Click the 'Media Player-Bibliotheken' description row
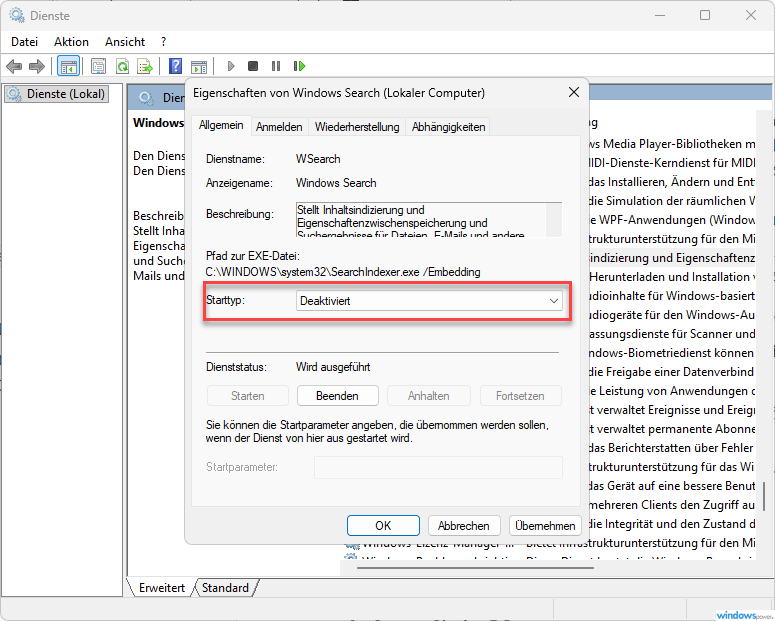Viewport: 775px width, 621px height. (x=672, y=144)
